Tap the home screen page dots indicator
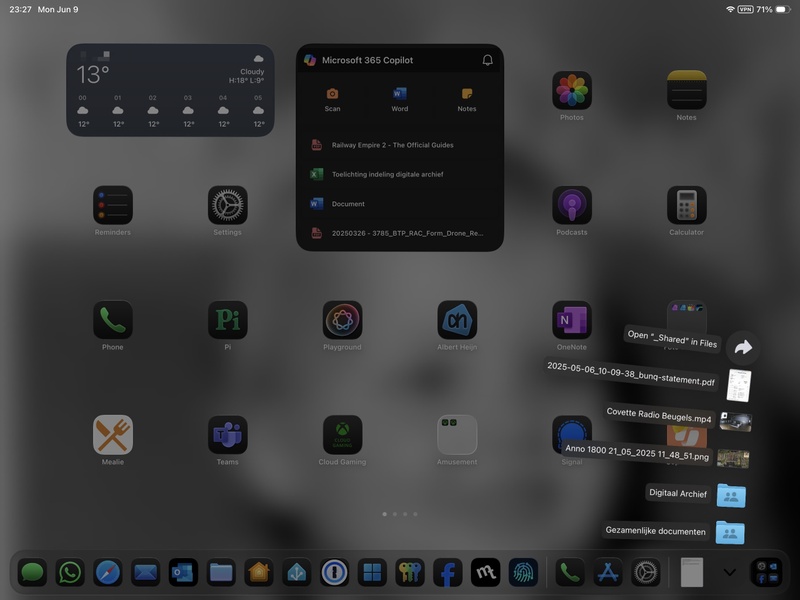 click(400, 514)
